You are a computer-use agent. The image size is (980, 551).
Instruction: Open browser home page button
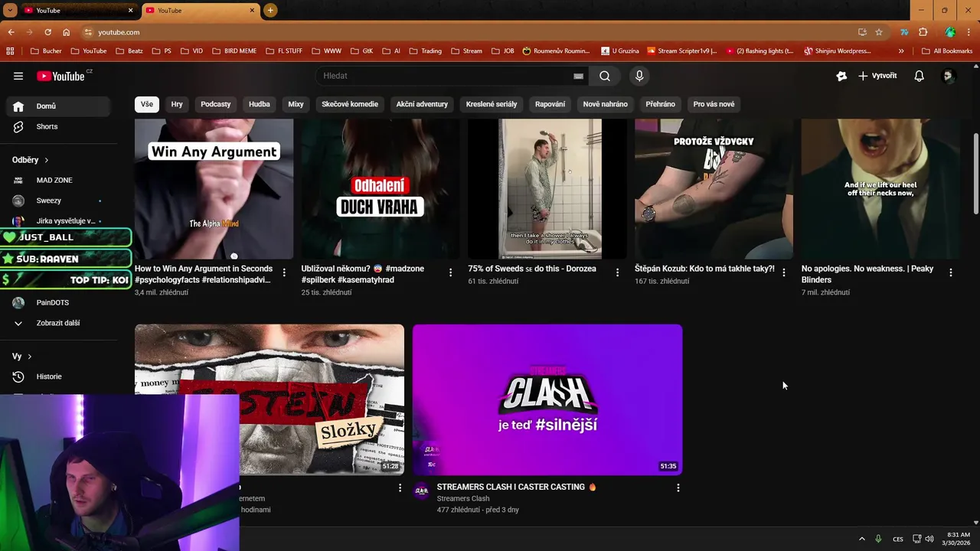[x=67, y=32]
